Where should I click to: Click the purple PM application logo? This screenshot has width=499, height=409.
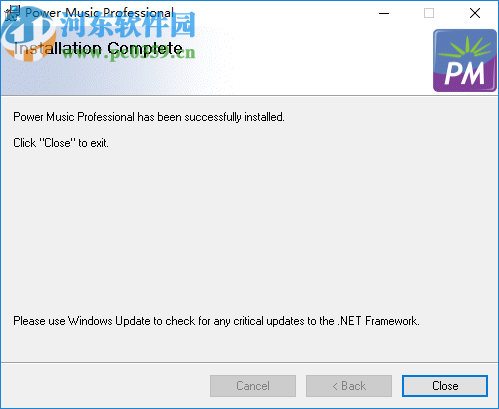tap(465, 60)
